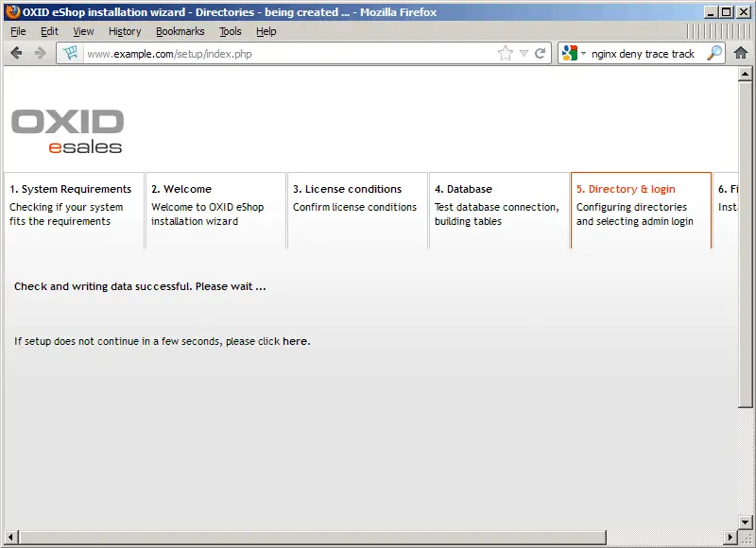756x548 pixels.
Task: Bookmark page with the star icon
Action: coord(506,53)
